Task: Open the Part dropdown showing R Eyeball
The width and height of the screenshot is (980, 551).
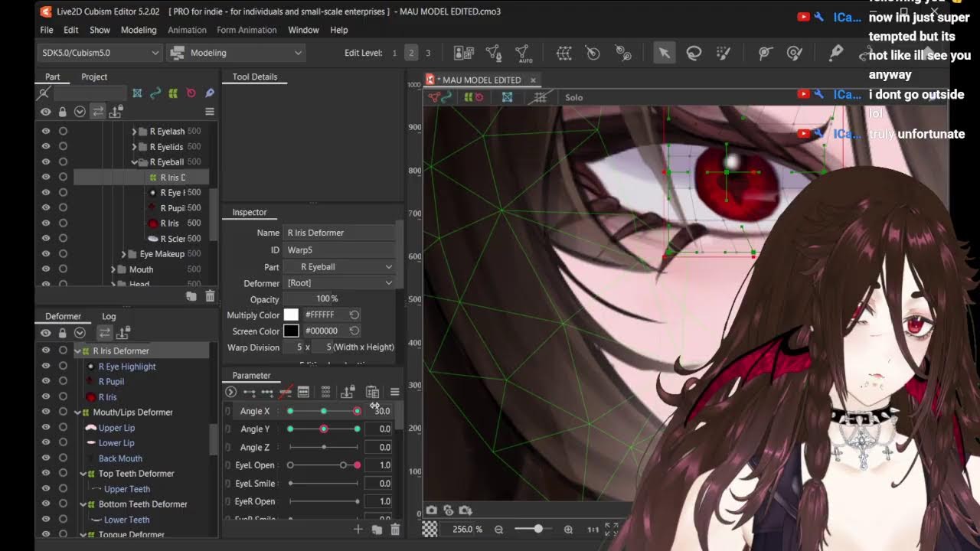Action: (338, 266)
